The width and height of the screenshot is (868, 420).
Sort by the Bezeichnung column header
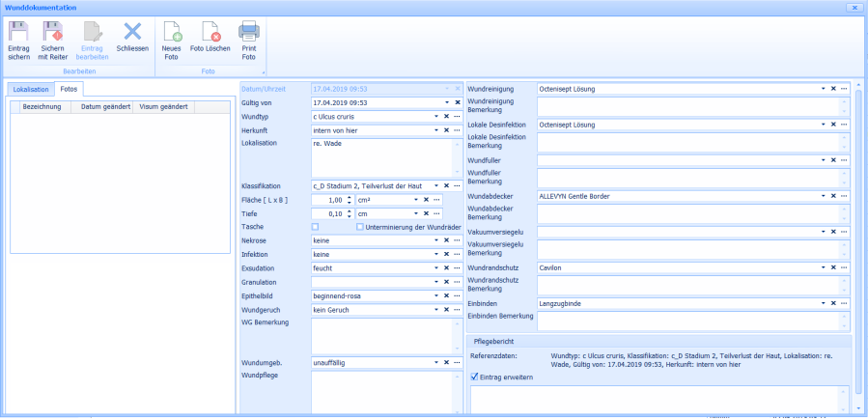pos(42,106)
